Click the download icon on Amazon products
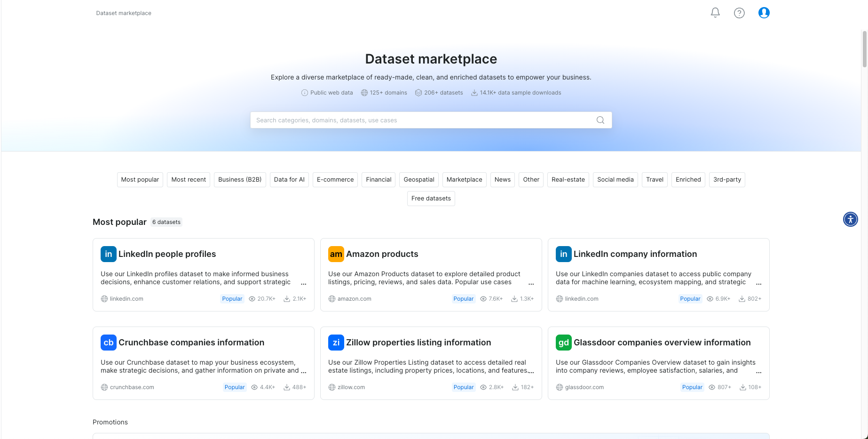 click(514, 299)
